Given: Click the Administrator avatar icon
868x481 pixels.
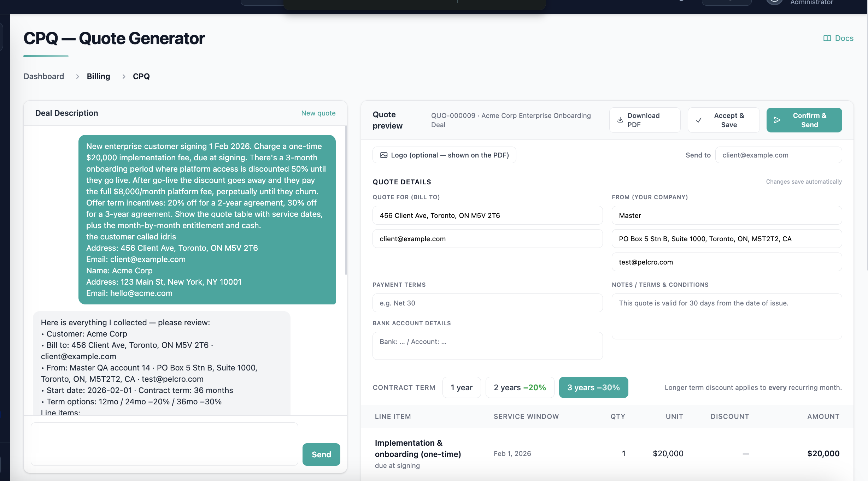Looking at the screenshot, I should pyautogui.click(x=774, y=2).
